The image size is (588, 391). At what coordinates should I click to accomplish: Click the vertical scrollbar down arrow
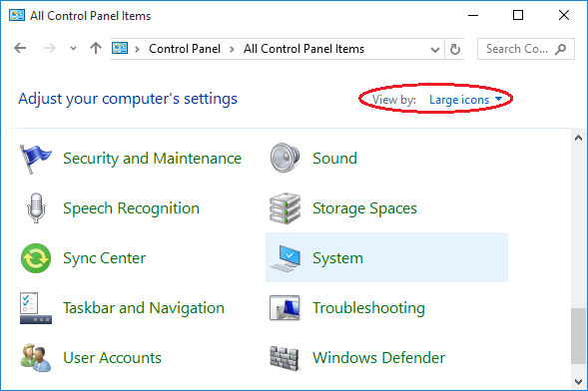(x=578, y=382)
